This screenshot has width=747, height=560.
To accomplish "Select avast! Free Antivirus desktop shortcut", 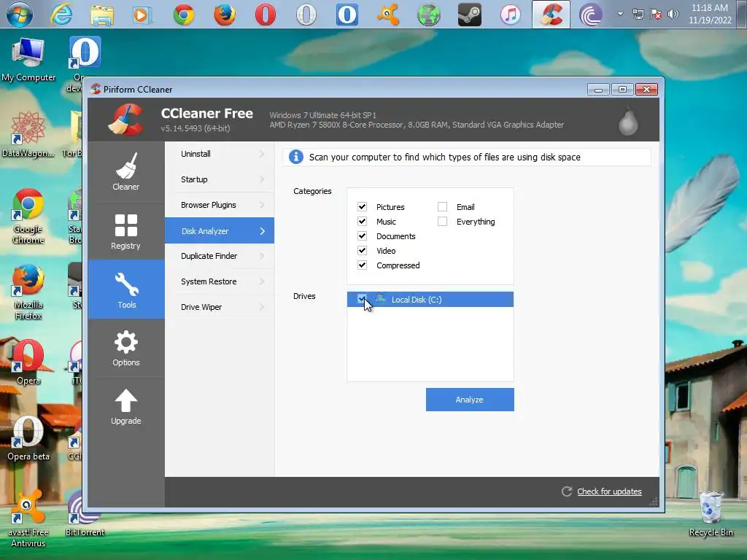I will pyautogui.click(x=28, y=519).
